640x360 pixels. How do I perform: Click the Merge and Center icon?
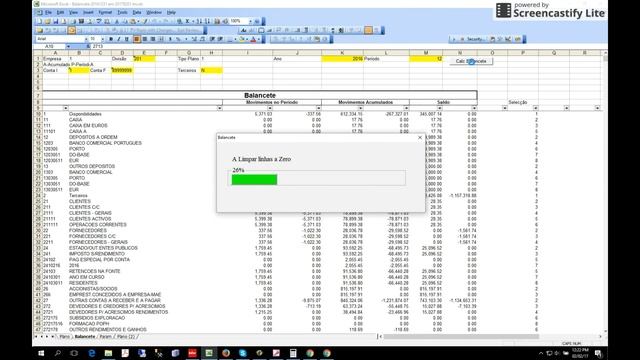(x=161, y=39)
